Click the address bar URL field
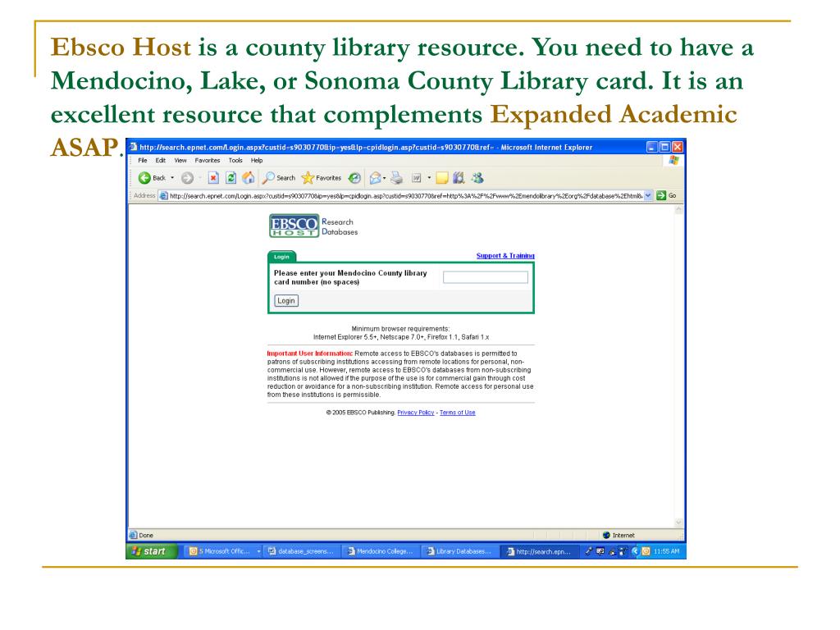The image size is (840, 630). 405,195
